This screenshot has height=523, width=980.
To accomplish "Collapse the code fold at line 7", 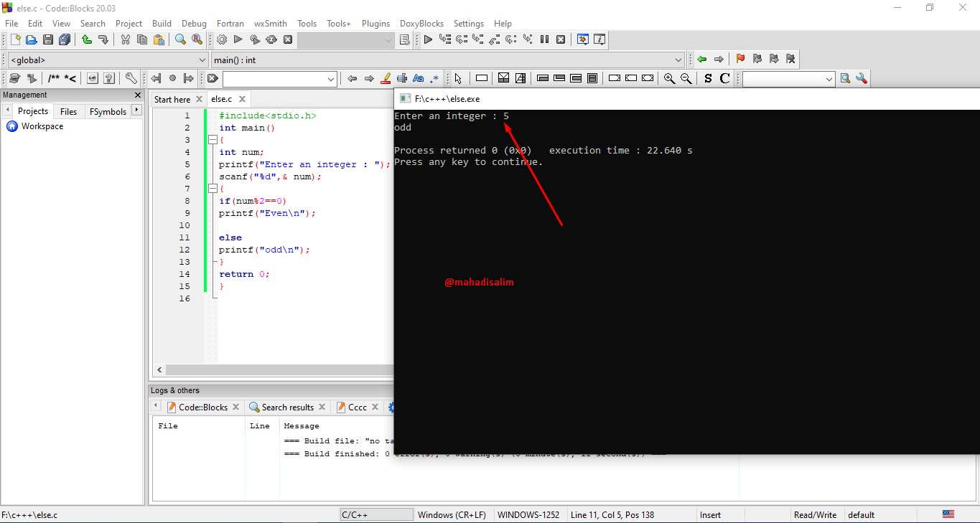I will [213, 189].
